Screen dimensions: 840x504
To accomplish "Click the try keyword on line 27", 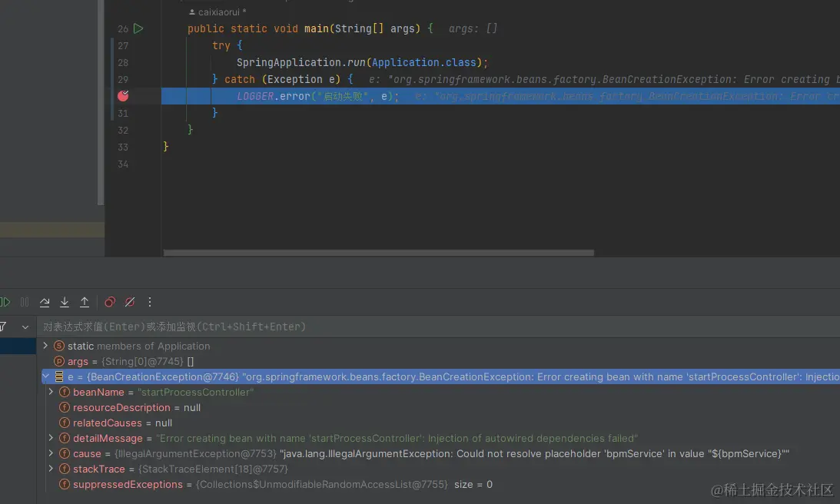I will point(221,45).
